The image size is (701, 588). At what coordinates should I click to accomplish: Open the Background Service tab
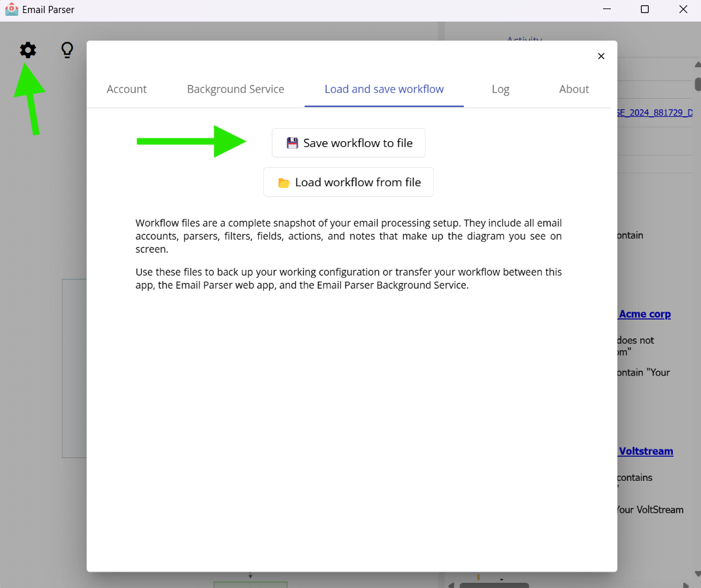235,89
